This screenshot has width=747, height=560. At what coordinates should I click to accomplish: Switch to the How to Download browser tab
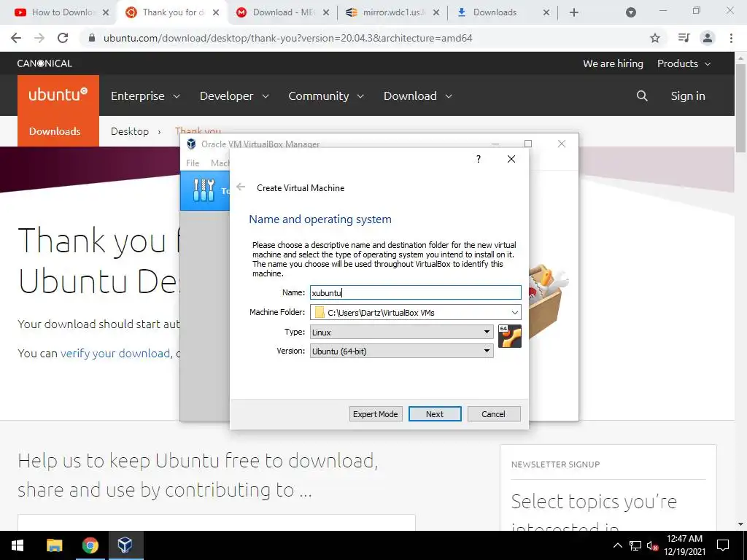(62, 12)
